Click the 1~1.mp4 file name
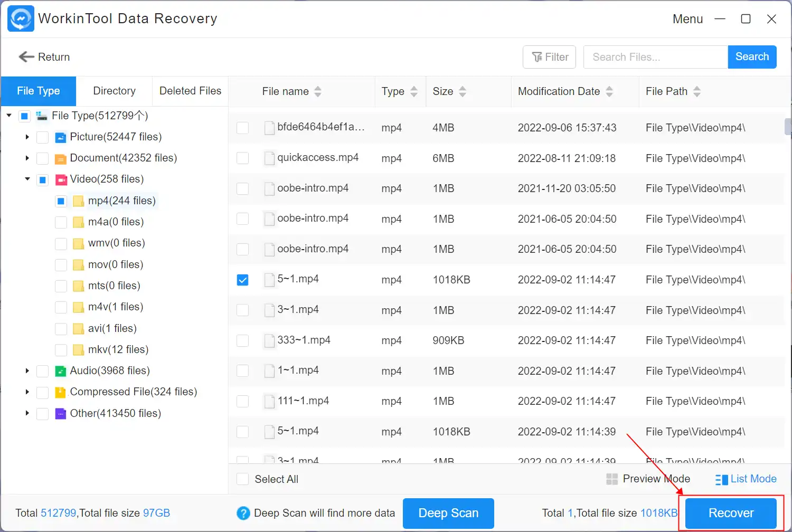The image size is (792, 532). [298, 370]
